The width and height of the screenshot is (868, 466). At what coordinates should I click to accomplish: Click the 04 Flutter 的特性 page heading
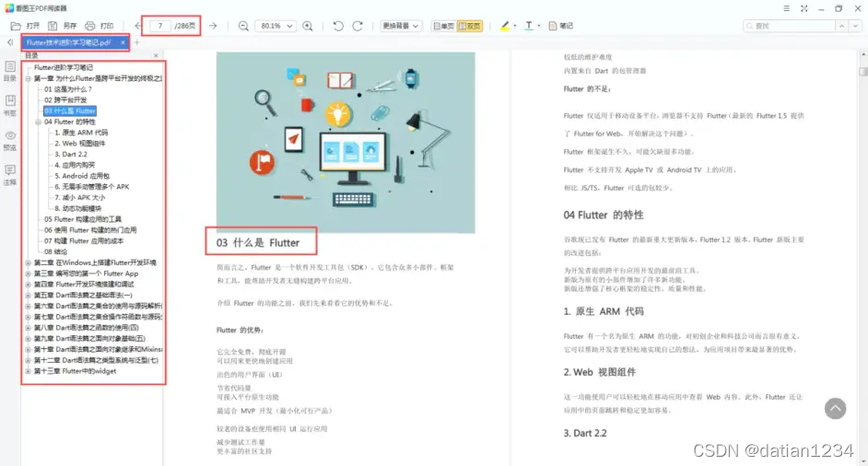pyautogui.click(x=604, y=216)
